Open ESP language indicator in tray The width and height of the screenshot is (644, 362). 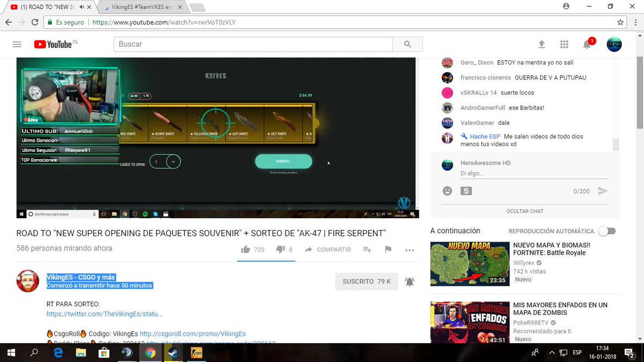577,352
